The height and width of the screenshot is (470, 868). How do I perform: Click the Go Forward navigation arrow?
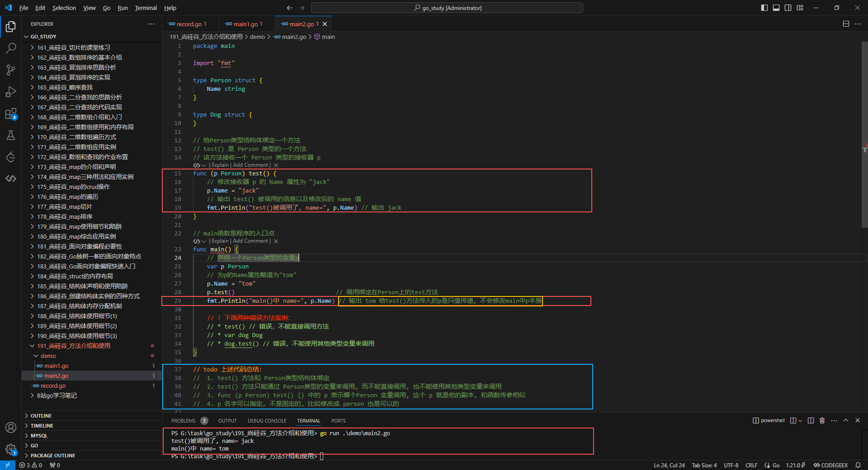pyautogui.click(x=302, y=8)
